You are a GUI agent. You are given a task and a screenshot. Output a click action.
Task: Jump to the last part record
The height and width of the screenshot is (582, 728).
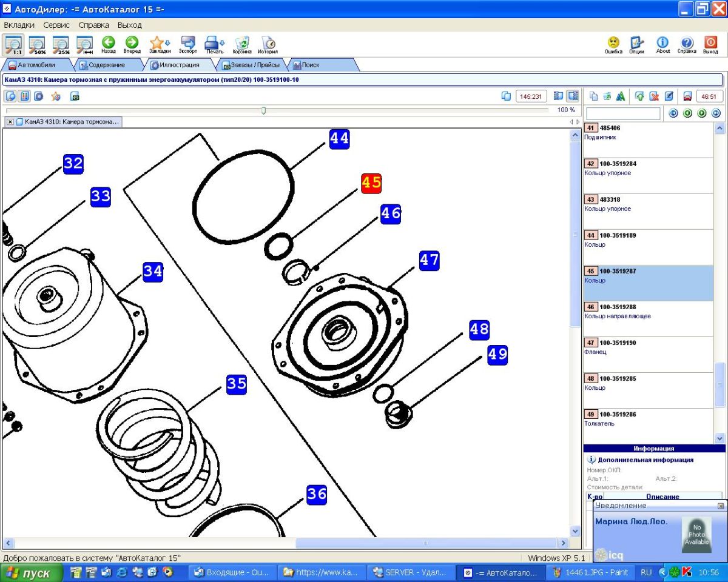click(x=716, y=113)
